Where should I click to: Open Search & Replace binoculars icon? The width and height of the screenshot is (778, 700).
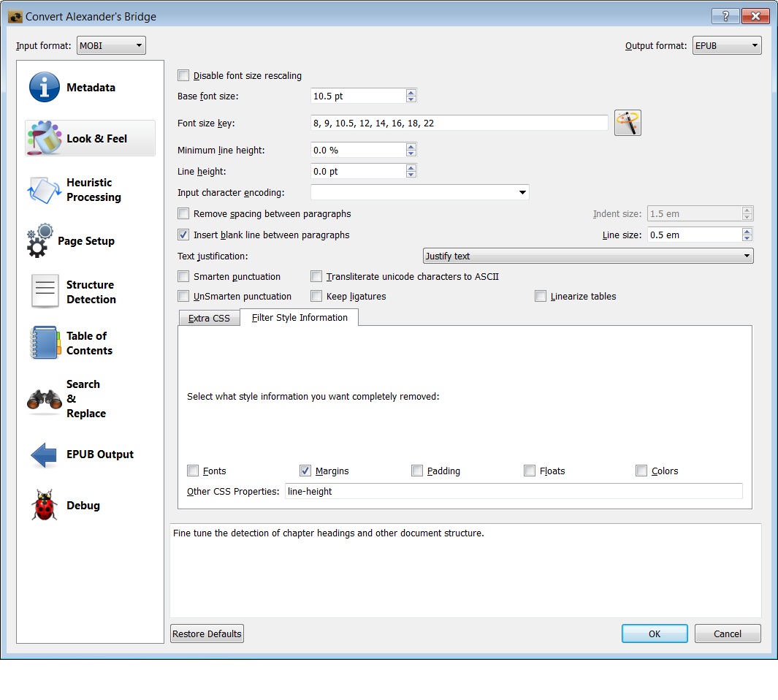[x=44, y=400]
